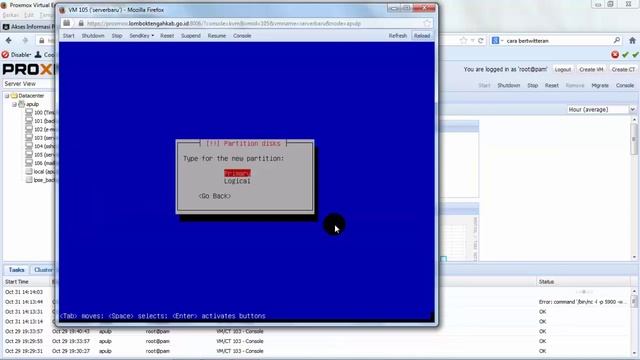Click Shutdown in the VM 105 console toolbar

(93, 36)
